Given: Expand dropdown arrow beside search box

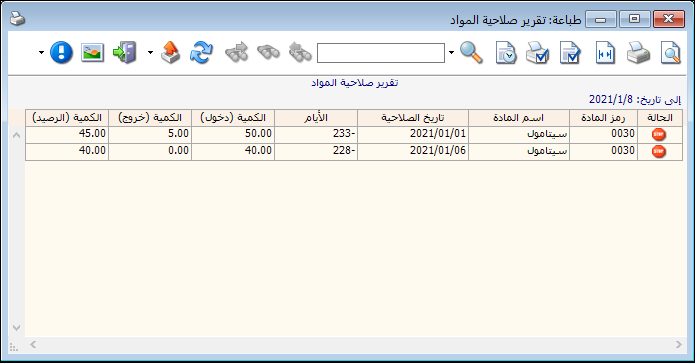Looking at the screenshot, I should pos(451,53).
